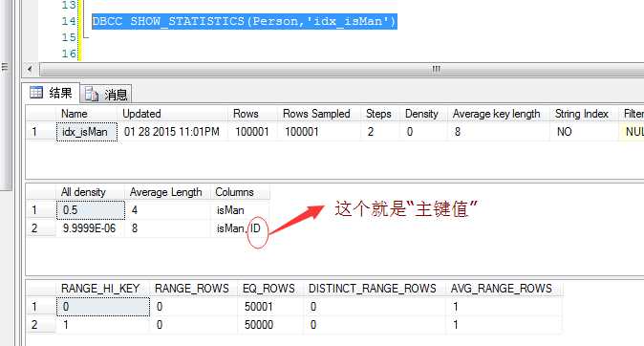Viewport: 644px width, 346px height.
Task: Click line number 14 in the editor gutter
Action: 69,21
